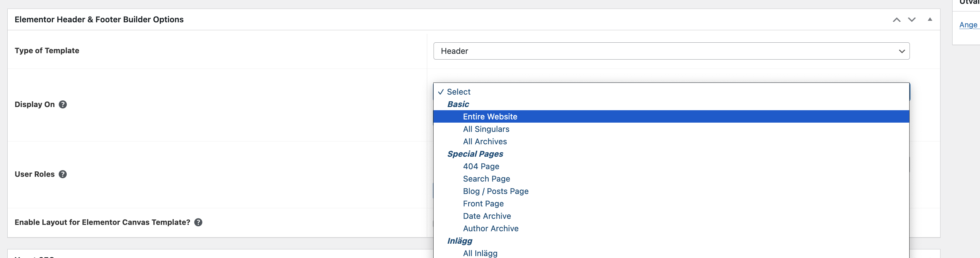
Task: Collapse the Header & Footer Builder Options panel
Action: click(930, 19)
